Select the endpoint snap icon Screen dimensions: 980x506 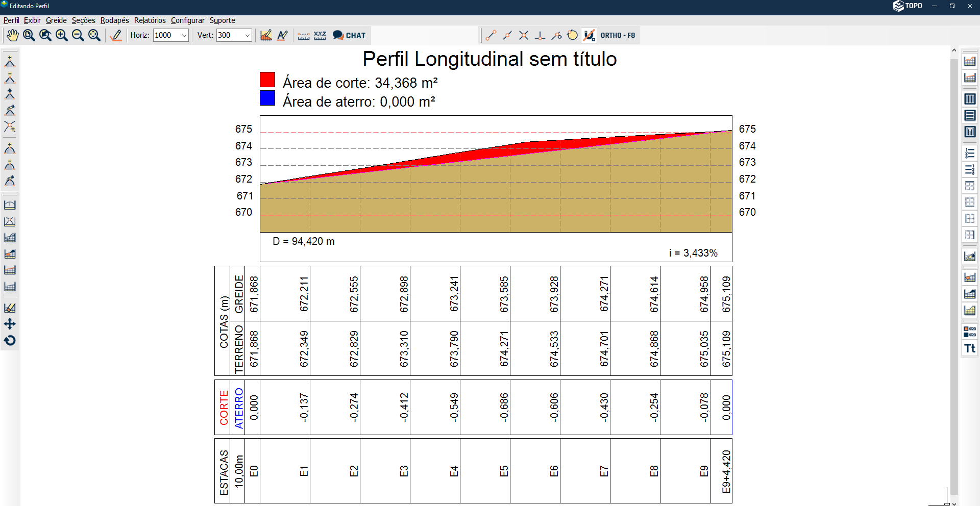491,35
